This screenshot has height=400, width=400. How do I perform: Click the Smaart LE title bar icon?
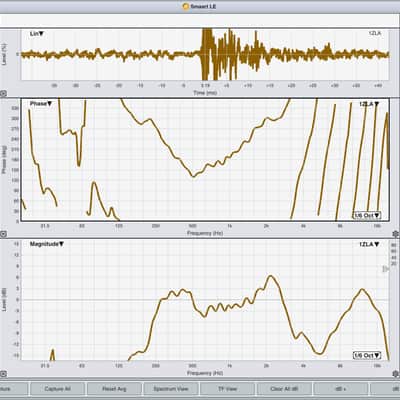(x=186, y=6)
